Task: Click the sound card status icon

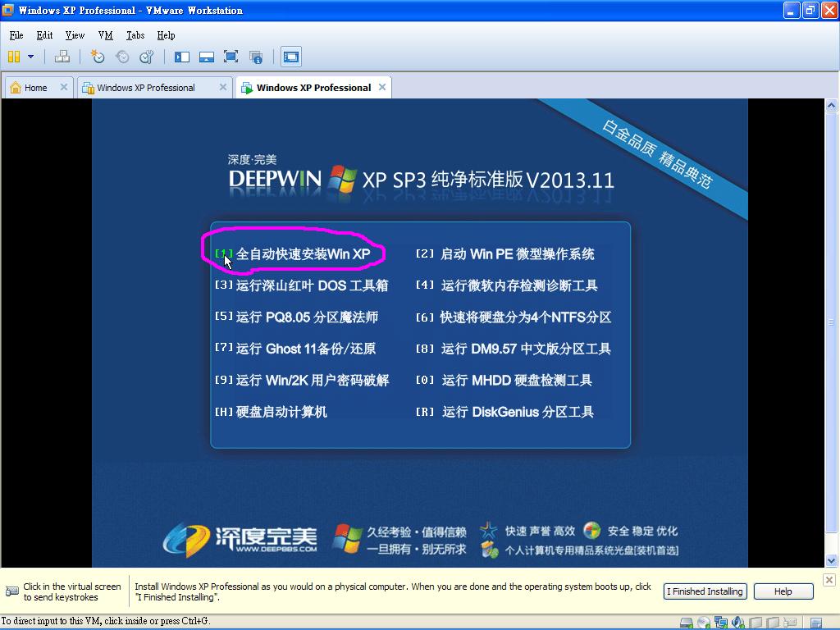Action: click(738, 623)
